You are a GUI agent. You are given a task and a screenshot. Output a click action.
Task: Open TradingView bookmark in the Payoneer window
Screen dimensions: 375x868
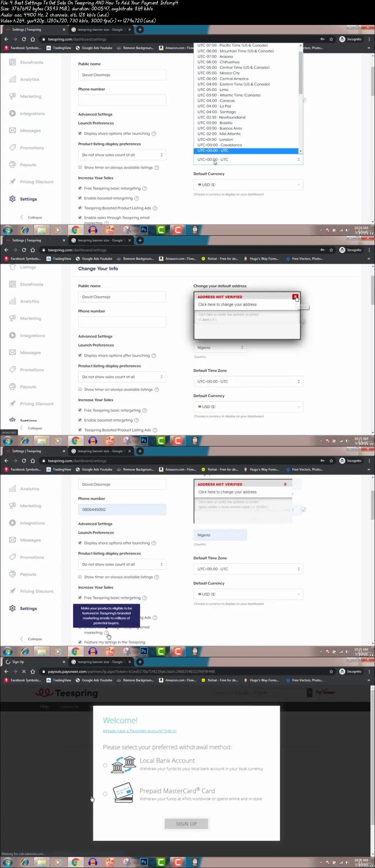coord(59,680)
